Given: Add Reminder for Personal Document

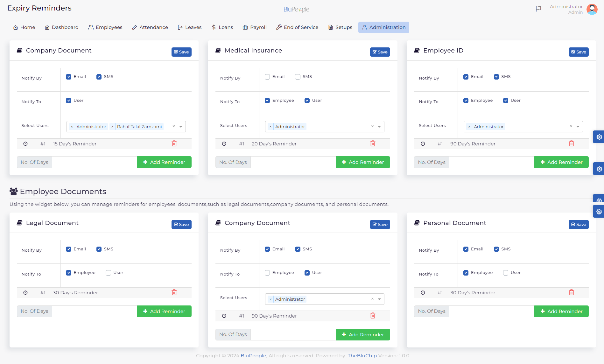Looking at the screenshot, I should (561, 311).
